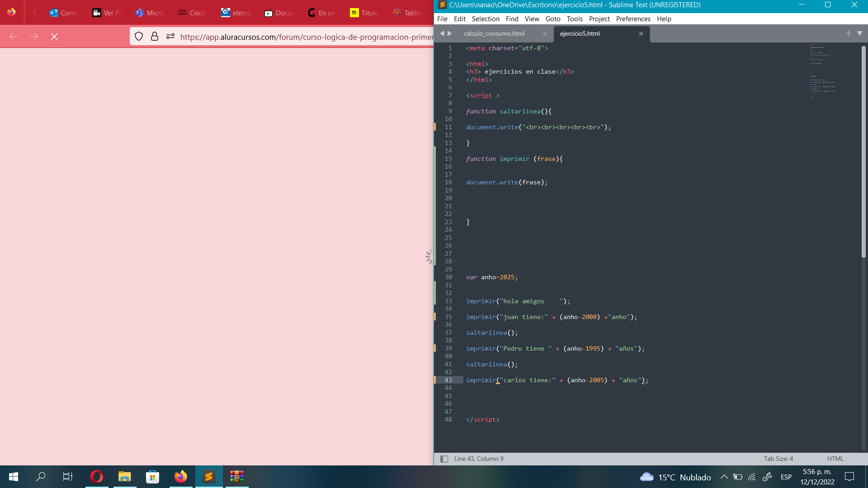Click the aluracursos URL address field
Image resolution: width=868 pixels, height=488 pixels.
pos(307,37)
